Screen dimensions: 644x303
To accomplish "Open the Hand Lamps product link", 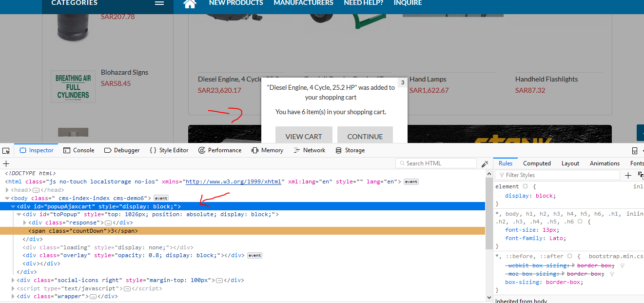I will tap(428, 79).
